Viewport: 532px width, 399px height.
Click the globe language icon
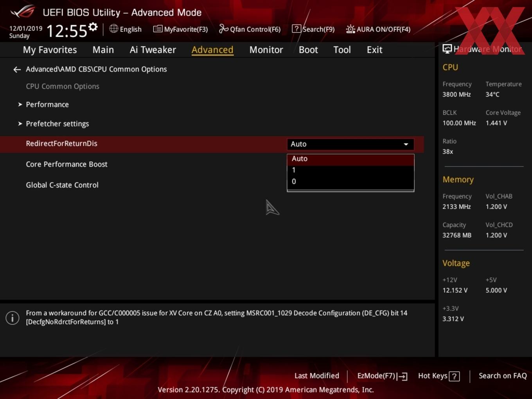[113, 29]
